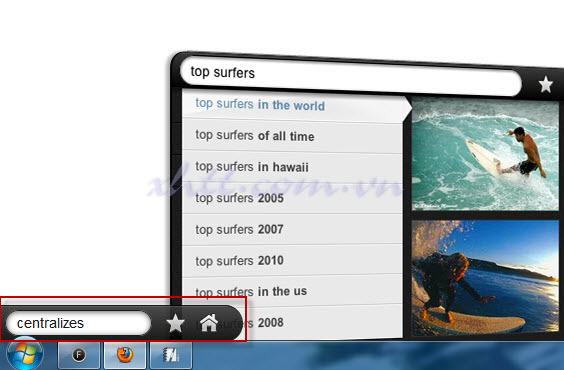Click the highlighted suggestion's arrow pointer
This screenshot has height=370, width=564.
(408, 107)
